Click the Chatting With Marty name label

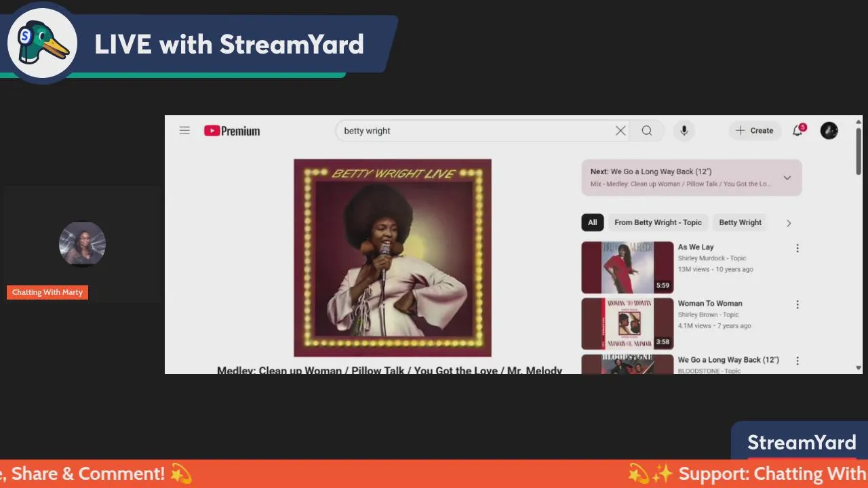point(47,292)
